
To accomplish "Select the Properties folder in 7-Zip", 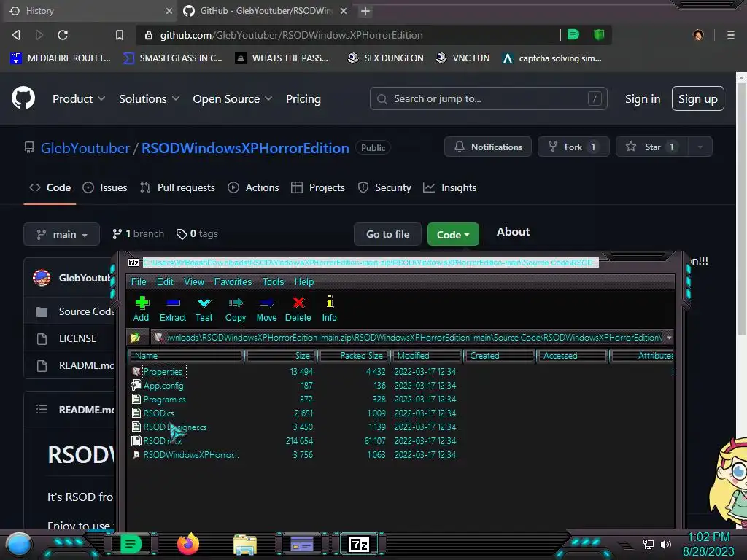I will point(163,371).
